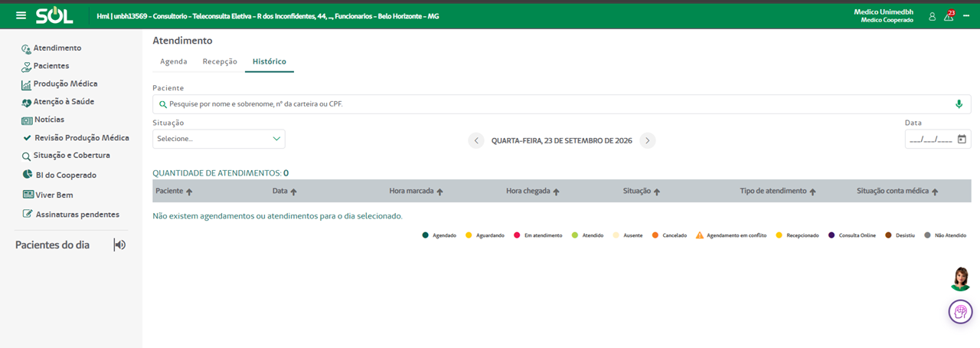Click the clinic location text in header
Screen dimensions: 980x348
(268, 16)
